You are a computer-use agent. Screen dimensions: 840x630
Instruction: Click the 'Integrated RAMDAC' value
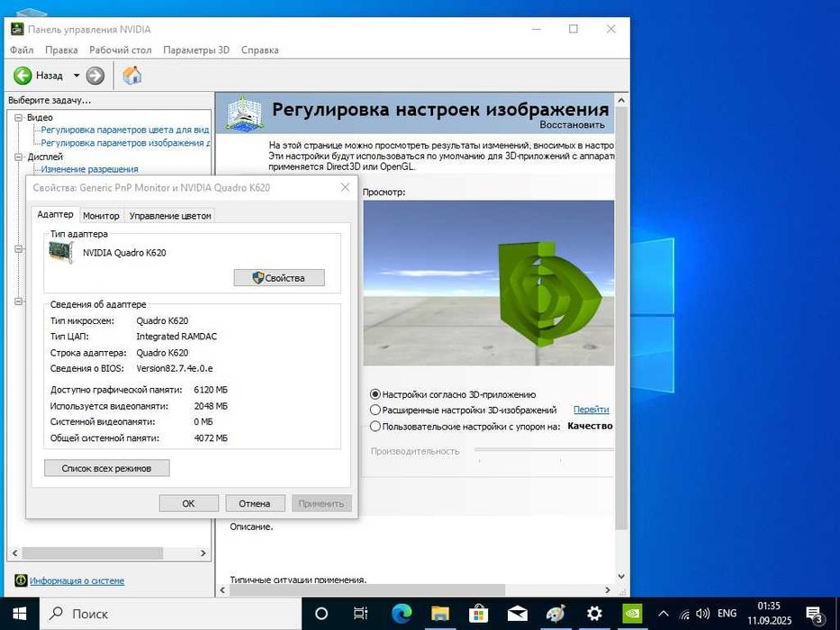pos(176,336)
